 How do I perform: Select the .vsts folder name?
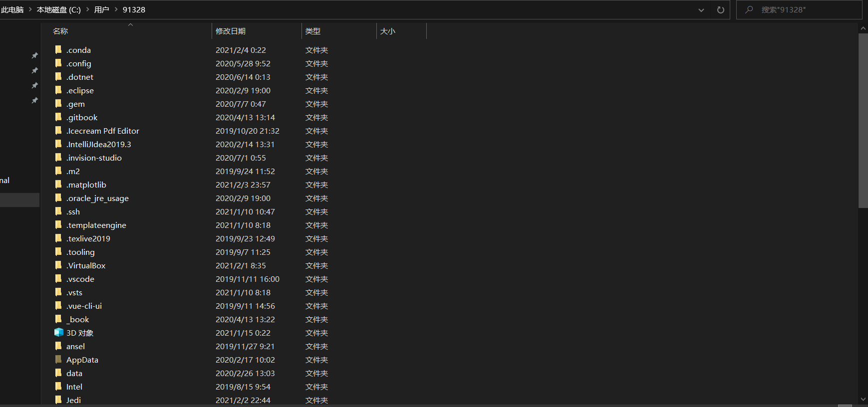[x=74, y=292]
